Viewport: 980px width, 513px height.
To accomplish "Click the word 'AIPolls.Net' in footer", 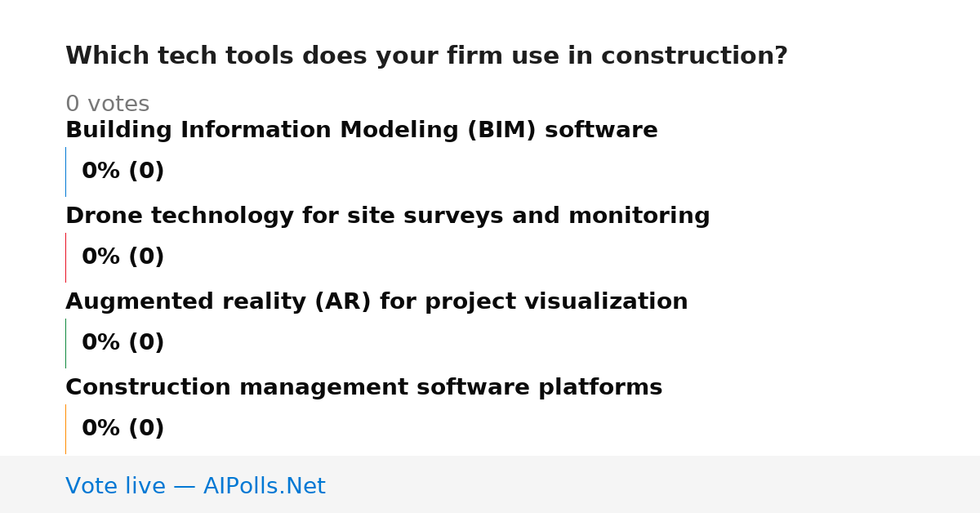I will [x=264, y=486].
